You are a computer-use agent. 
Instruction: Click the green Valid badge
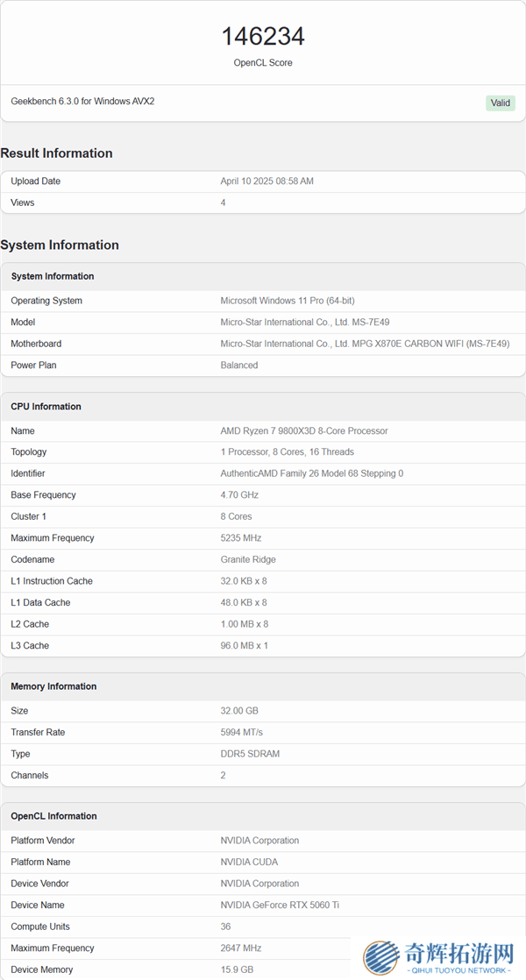pyautogui.click(x=500, y=103)
